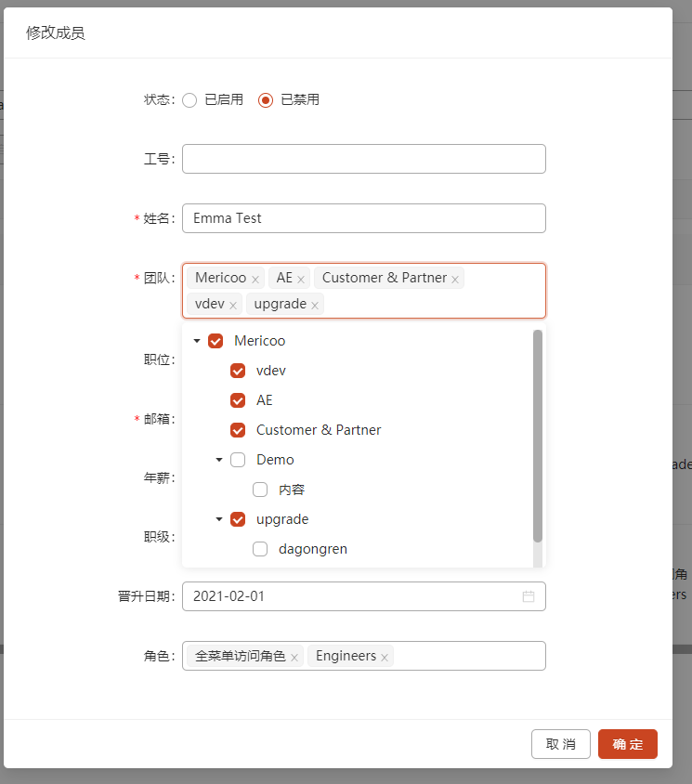Image resolution: width=692 pixels, height=784 pixels.
Task: Select the AE label in tree
Action: point(265,400)
